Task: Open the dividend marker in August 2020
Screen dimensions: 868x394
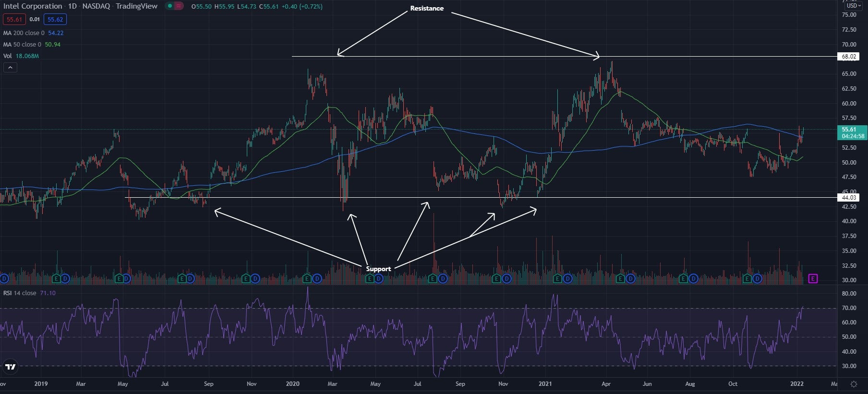Action: [443, 278]
